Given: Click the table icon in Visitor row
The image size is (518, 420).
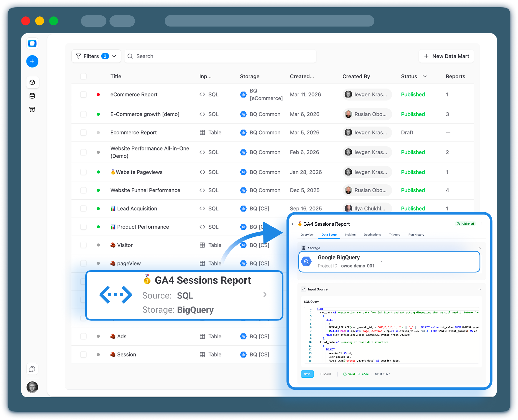Looking at the screenshot, I should tap(202, 245).
